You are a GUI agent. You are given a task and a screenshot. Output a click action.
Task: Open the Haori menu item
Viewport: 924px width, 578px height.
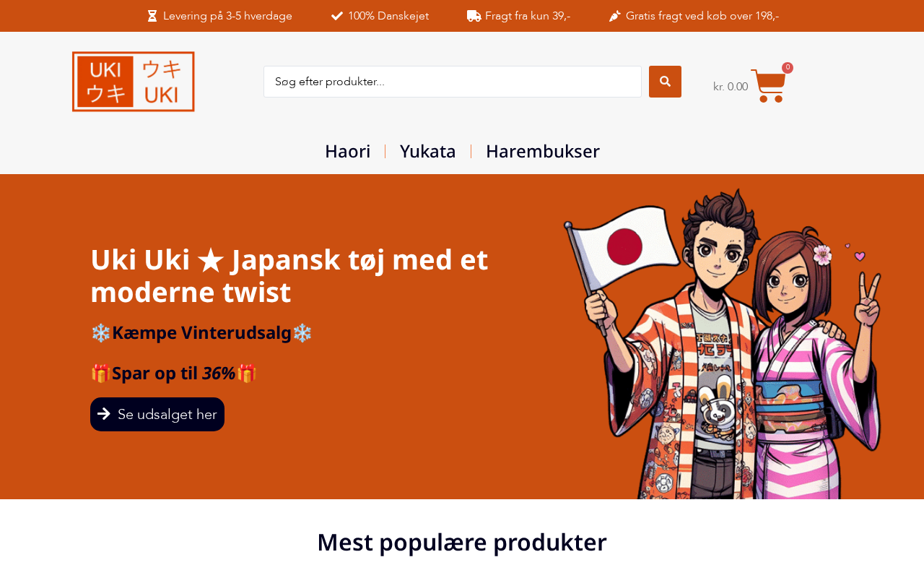347,151
